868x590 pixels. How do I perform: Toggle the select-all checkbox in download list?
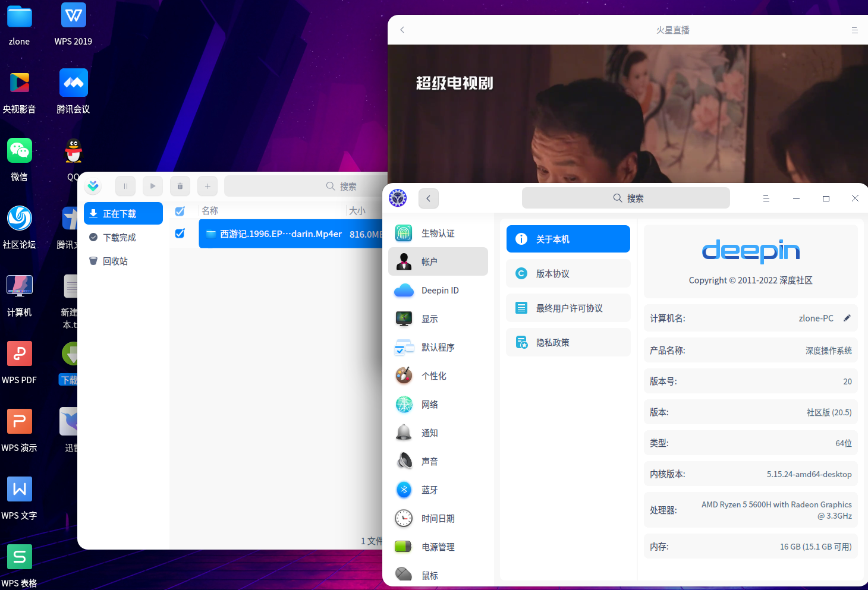(x=180, y=211)
